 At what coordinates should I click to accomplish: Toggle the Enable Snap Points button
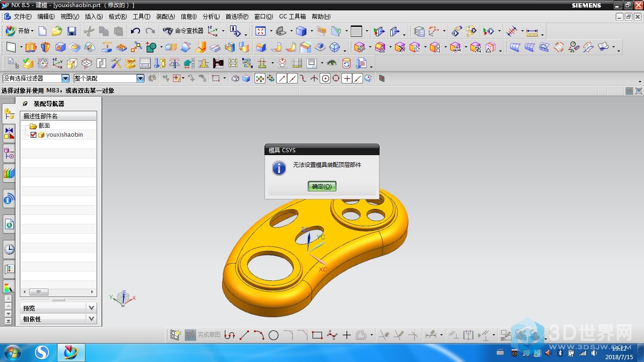260,79
